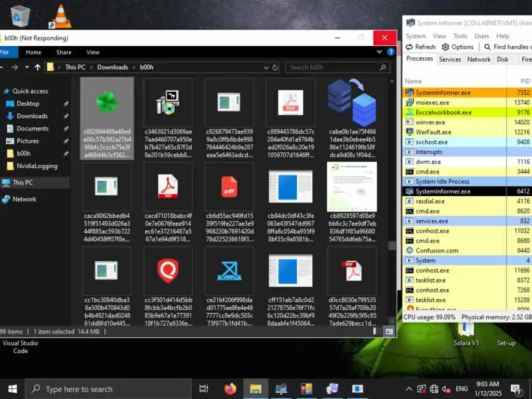Screen dimensions: 532x399
Task: Select the Acrobat PDF file cacd71018babc4f
Action: point(168,203)
